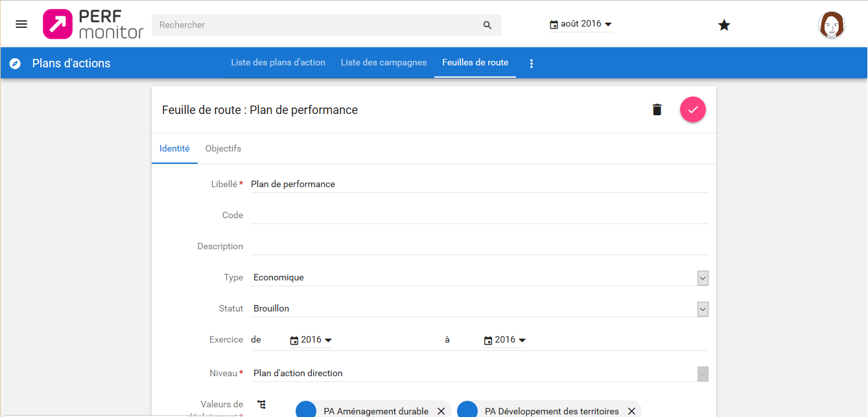Screen dimensions: 868x417
Task: Open the Exercice start year 2016 dropdown
Action: click(x=311, y=340)
